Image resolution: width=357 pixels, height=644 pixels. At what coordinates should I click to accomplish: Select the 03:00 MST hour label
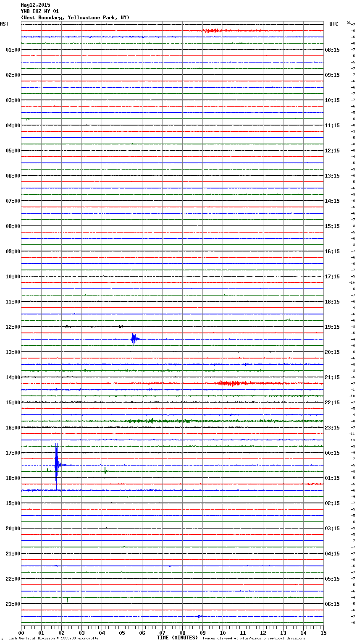[13, 100]
